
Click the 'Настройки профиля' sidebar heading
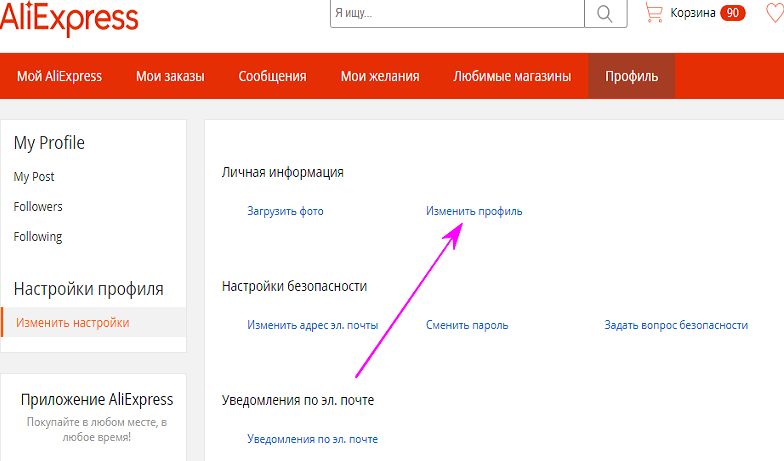(x=88, y=289)
